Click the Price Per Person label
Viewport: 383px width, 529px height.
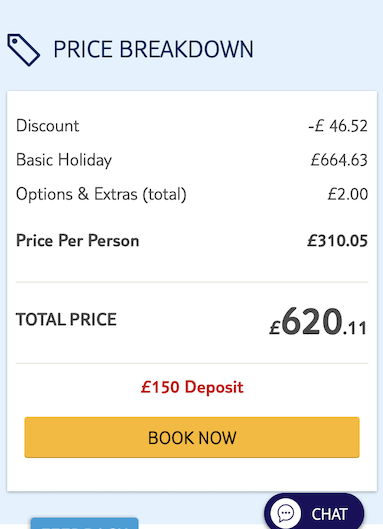click(x=78, y=241)
